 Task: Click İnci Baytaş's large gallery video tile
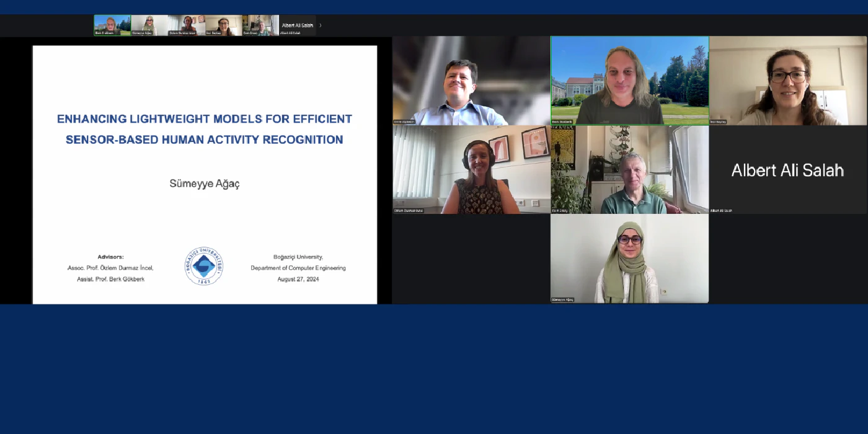pyautogui.click(x=788, y=81)
